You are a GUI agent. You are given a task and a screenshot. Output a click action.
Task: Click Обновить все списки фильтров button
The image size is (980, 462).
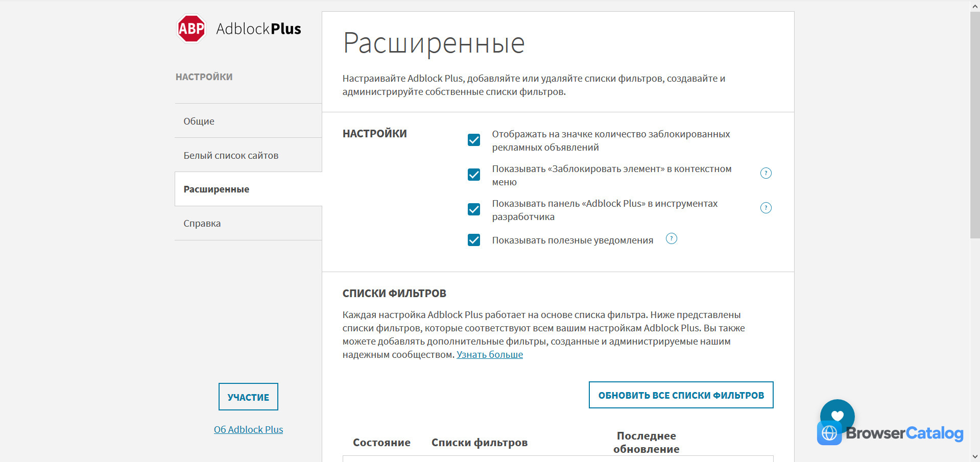(x=681, y=395)
